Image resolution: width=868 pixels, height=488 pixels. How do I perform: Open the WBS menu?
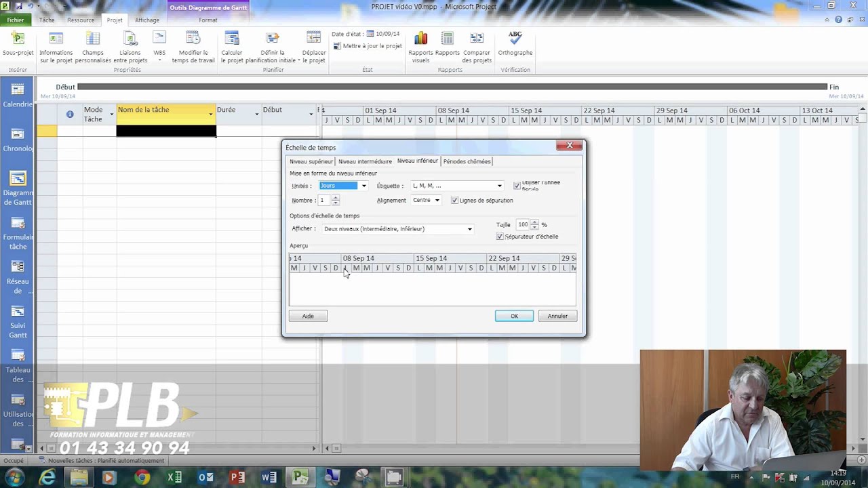159,47
